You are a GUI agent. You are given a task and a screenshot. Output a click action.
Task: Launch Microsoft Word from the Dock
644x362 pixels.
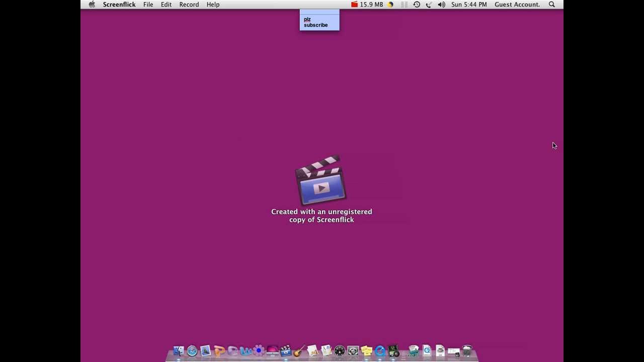tap(246, 350)
